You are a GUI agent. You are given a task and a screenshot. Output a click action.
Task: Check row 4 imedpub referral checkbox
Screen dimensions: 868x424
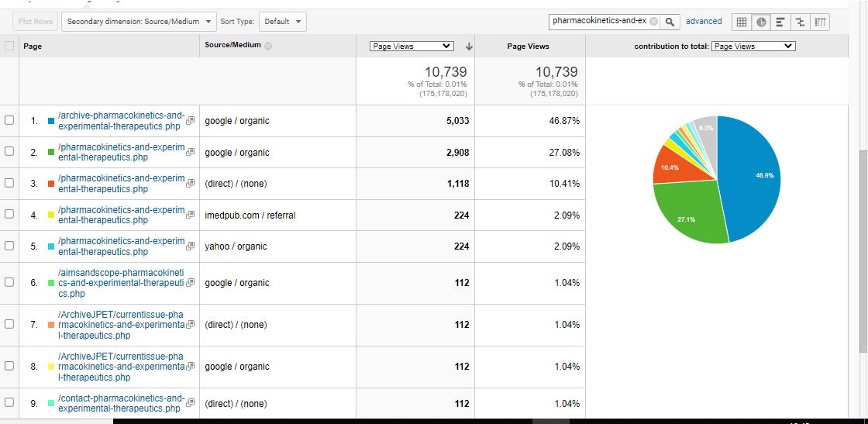coord(9,214)
